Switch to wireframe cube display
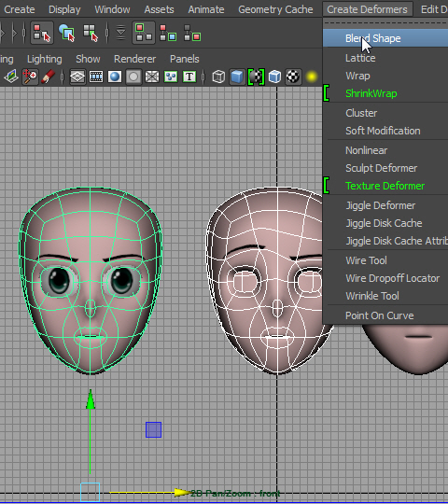448x504 pixels. [x=218, y=77]
